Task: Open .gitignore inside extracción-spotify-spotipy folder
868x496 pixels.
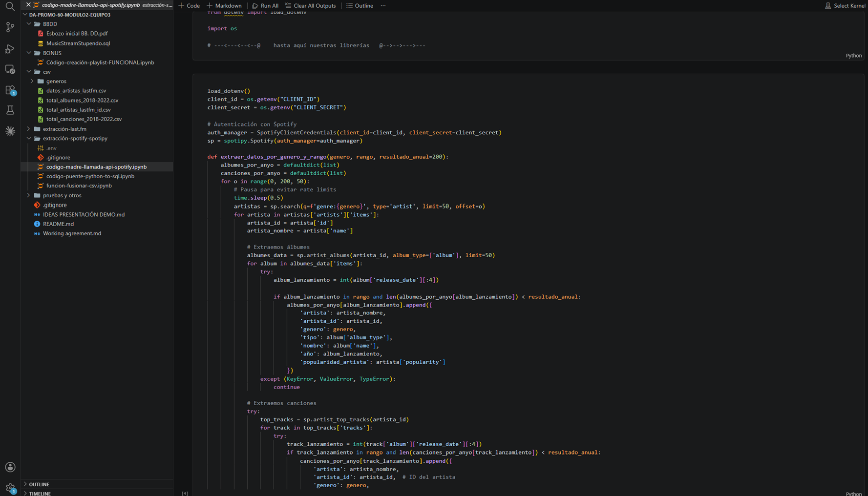Action: (x=58, y=158)
